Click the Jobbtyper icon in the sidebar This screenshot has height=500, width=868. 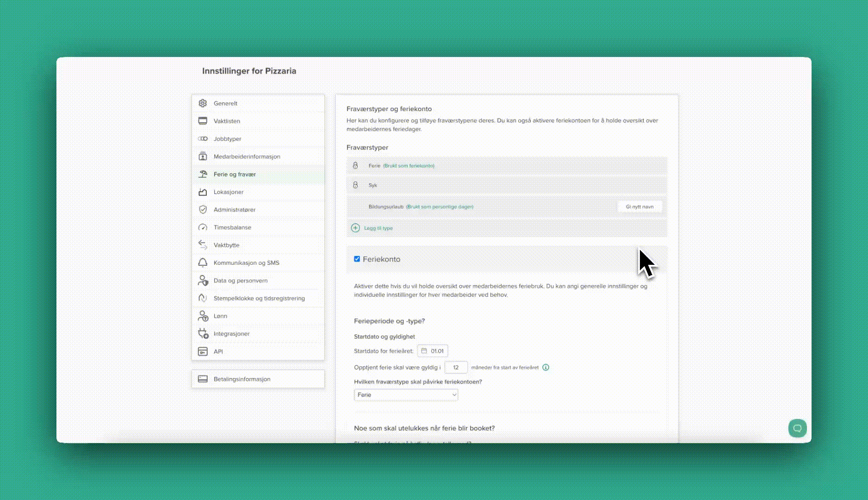[203, 139]
